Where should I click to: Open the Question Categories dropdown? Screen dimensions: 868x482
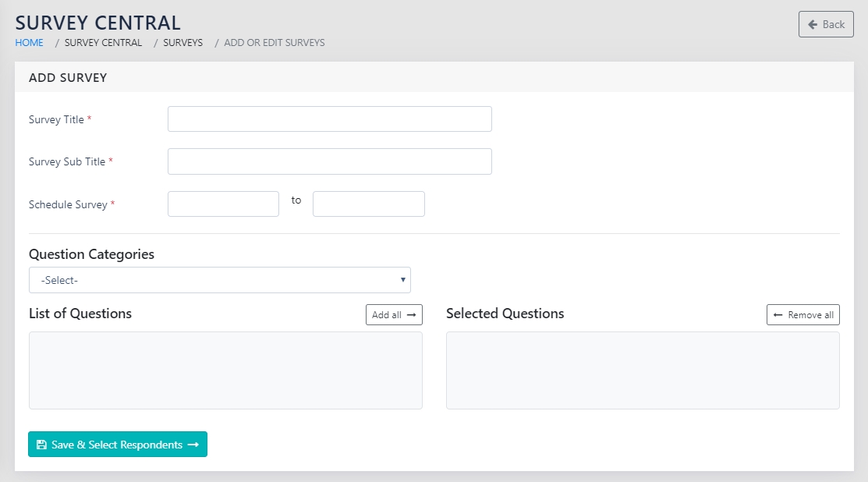coord(219,280)
